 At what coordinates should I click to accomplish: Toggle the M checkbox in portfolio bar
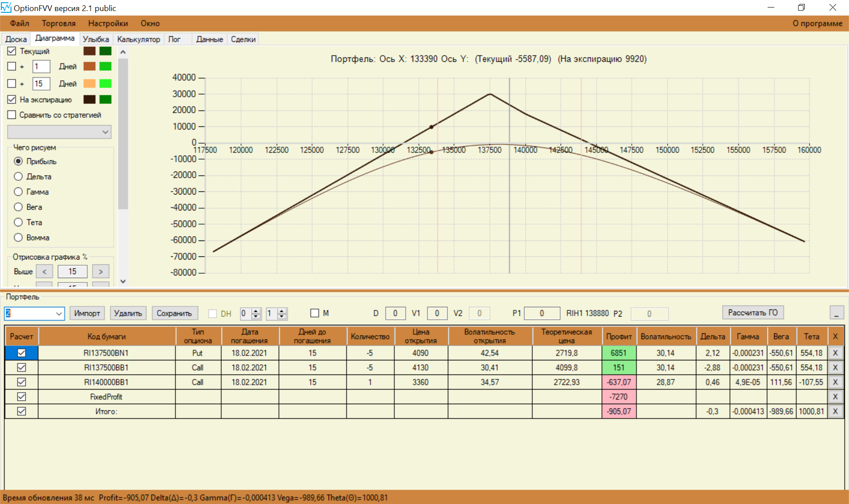[x=315, y=313]
